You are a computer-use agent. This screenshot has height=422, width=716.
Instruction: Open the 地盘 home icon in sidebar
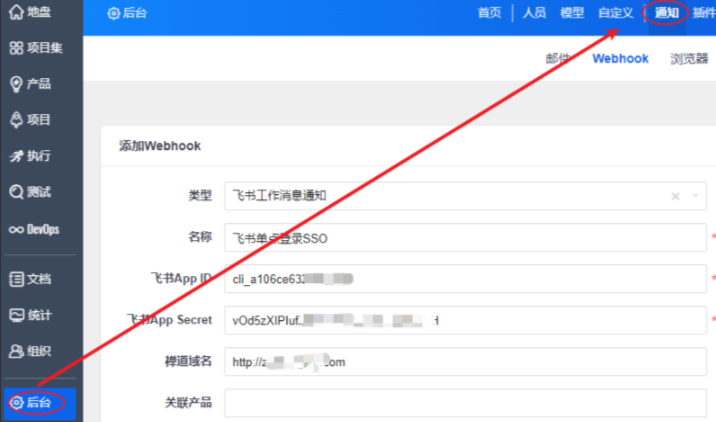[16, 12]
